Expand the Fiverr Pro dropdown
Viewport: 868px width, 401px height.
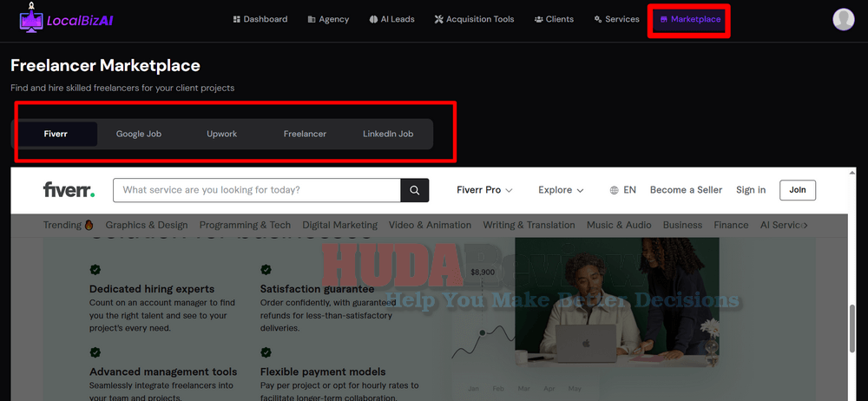pyautogui.click(x=484, y=190)
